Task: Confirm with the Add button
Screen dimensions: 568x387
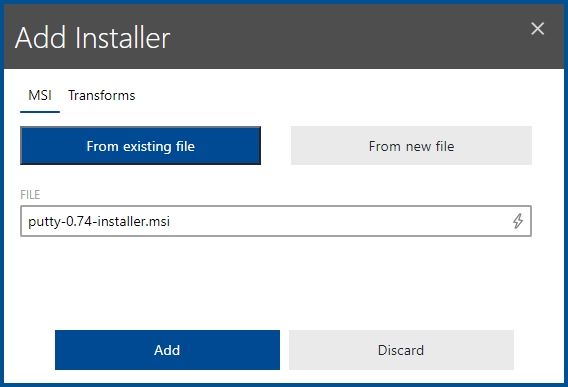Action: 167,350
